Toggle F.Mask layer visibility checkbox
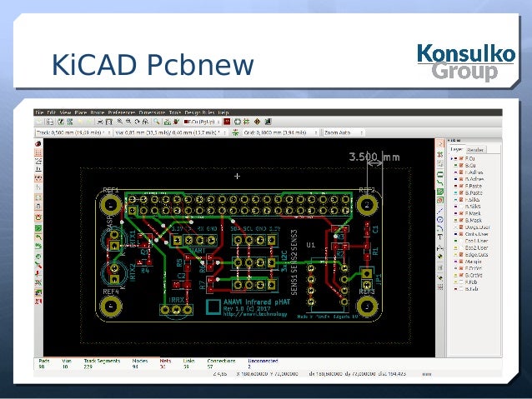This screenshot has width=532, height=399. 461,213
